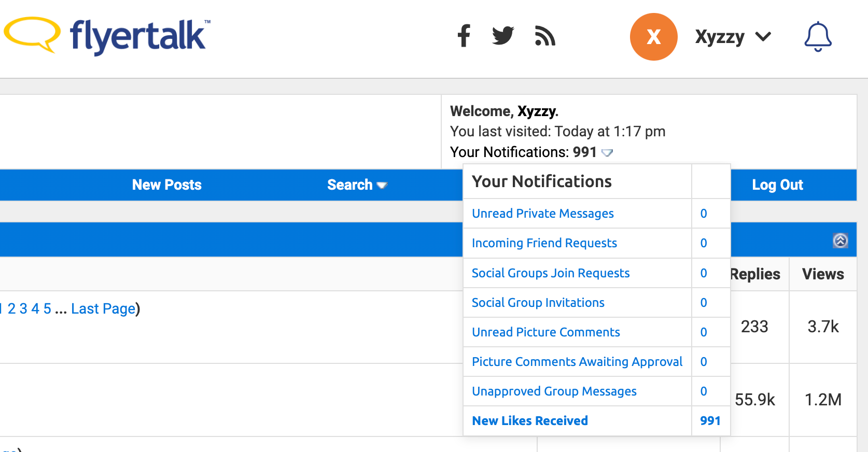
Task: Open the FlyerTalk Facebook page icon
Action: (x=464, y=36)
